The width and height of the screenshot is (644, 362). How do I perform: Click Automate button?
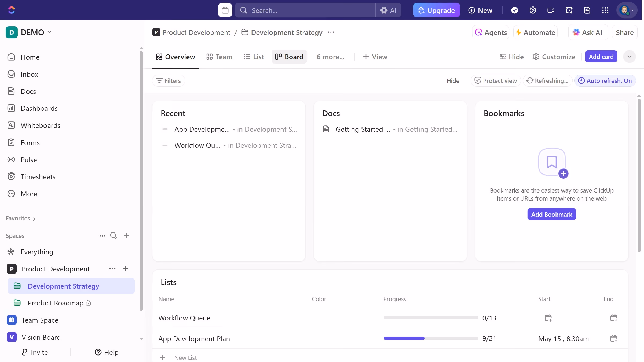536,32
